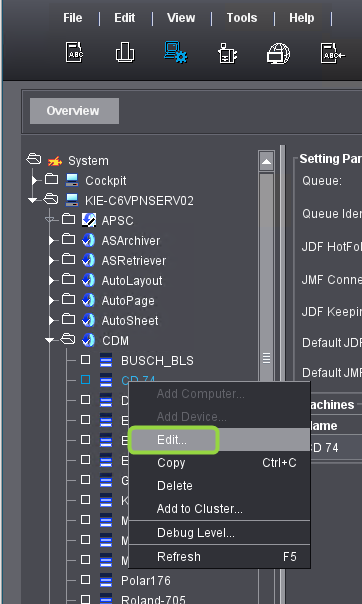
Task: Click the ASArchiver service icon
Action: (89, 240)
